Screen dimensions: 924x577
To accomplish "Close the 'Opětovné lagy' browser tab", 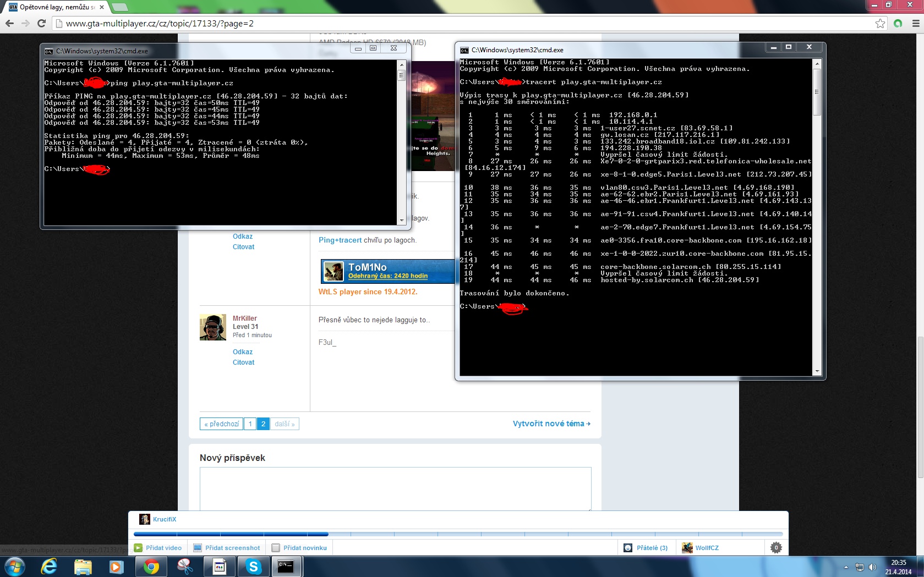I will (101, 7).
